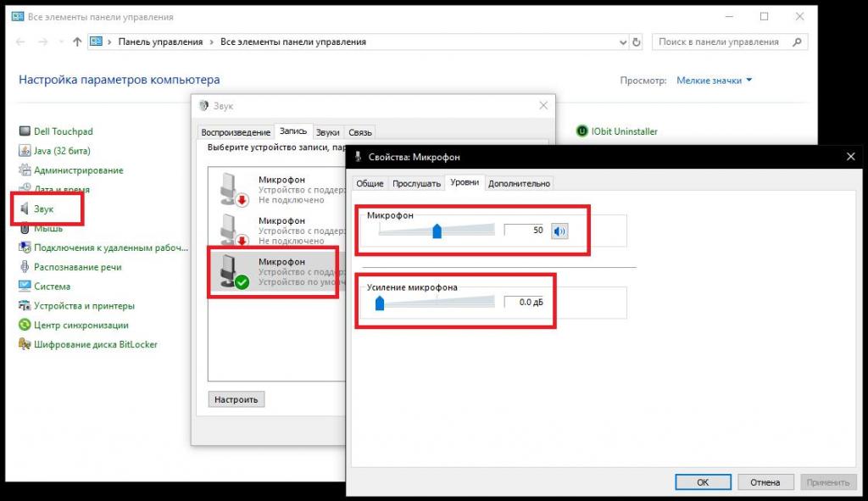Switch to the Общие tab in microphone properties
This screenshot has width=868, height=501.
(370, 183)
